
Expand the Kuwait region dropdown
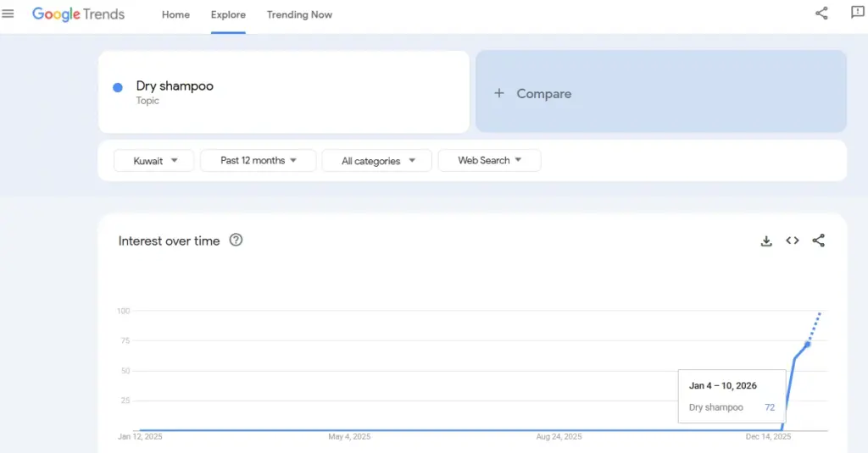coord(155,161)
